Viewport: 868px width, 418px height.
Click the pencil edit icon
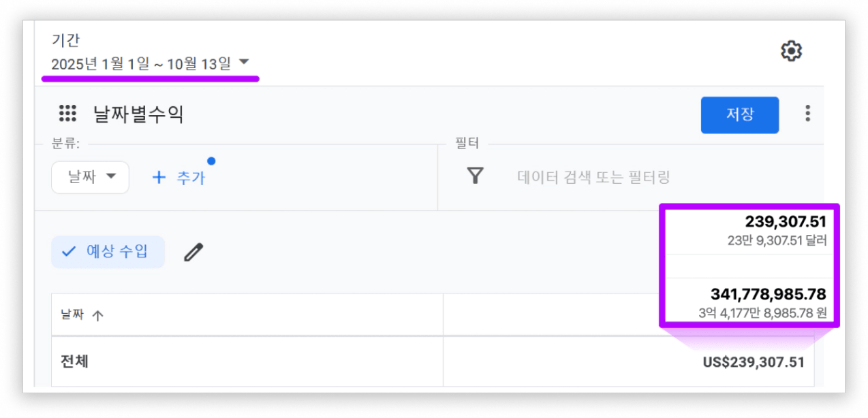pos(193,253)
